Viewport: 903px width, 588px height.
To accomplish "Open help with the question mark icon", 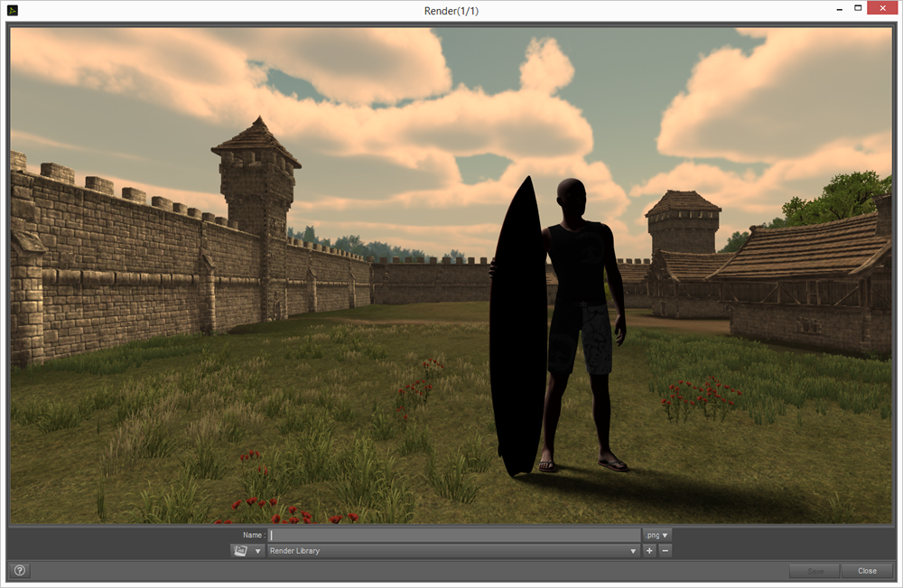I will 20,571.
